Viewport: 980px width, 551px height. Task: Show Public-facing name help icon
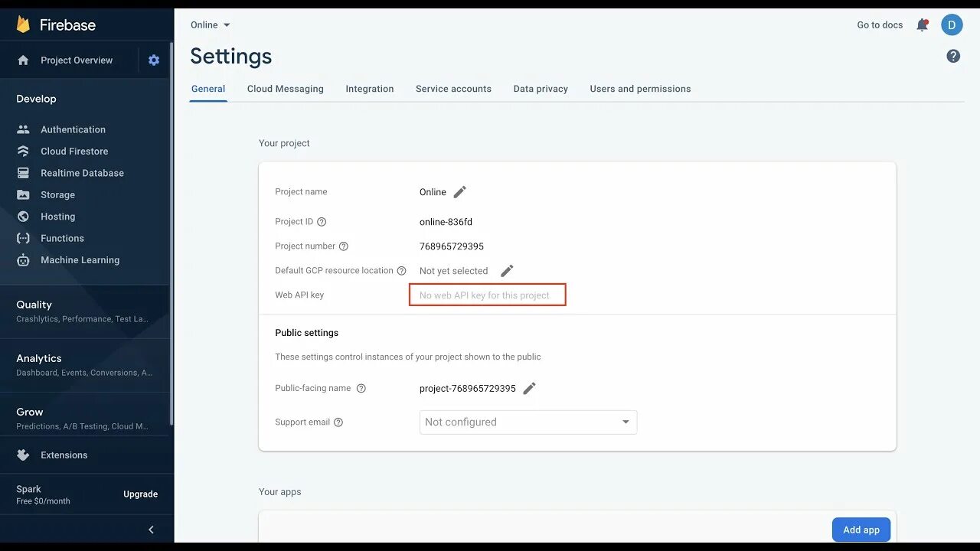pyautogui.click(x=361, y=389)
